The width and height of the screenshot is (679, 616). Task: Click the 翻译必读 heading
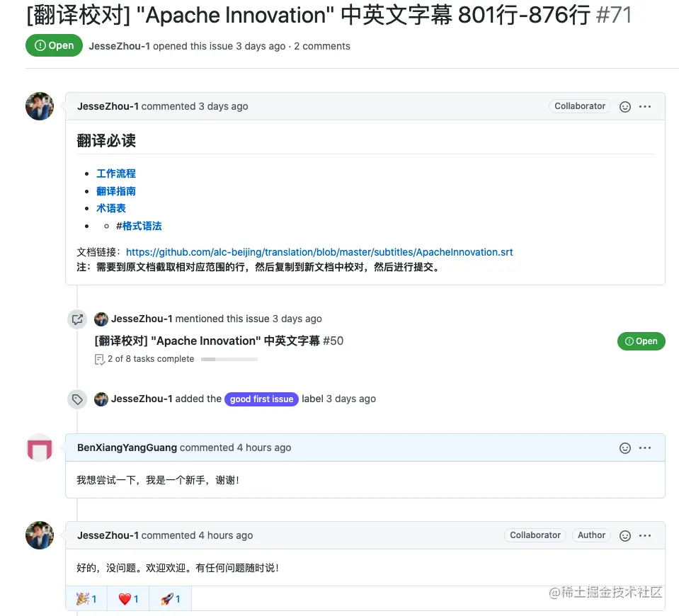(106, 141)
